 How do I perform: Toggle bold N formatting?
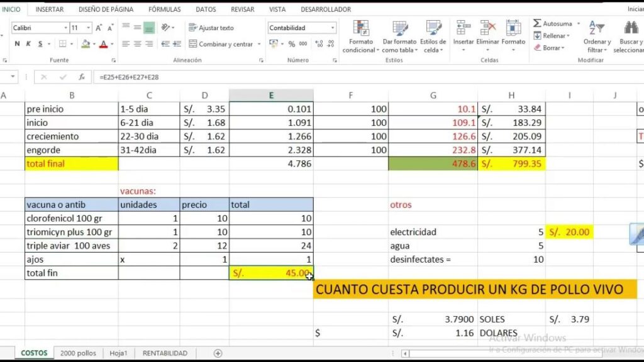point(17,44)
